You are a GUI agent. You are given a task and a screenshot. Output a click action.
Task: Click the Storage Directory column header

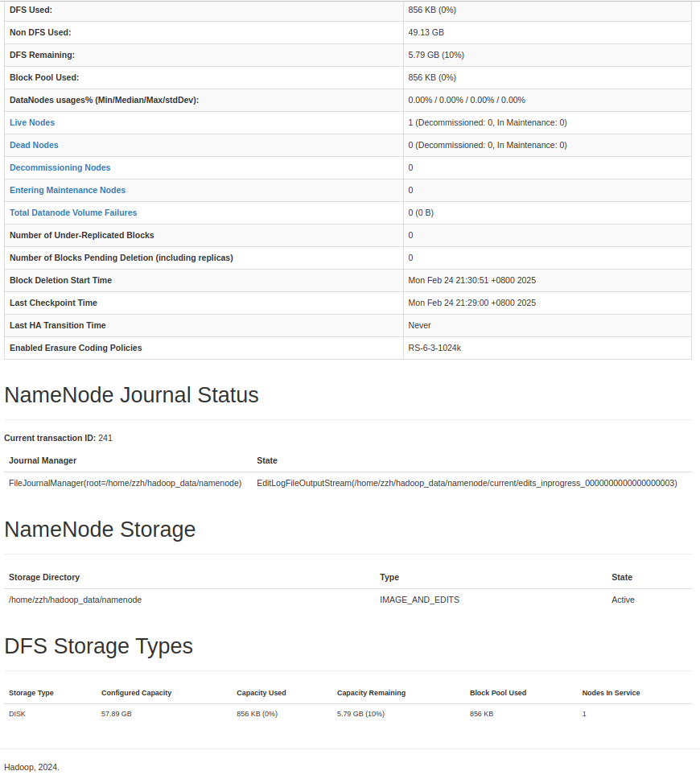(44, 577)
